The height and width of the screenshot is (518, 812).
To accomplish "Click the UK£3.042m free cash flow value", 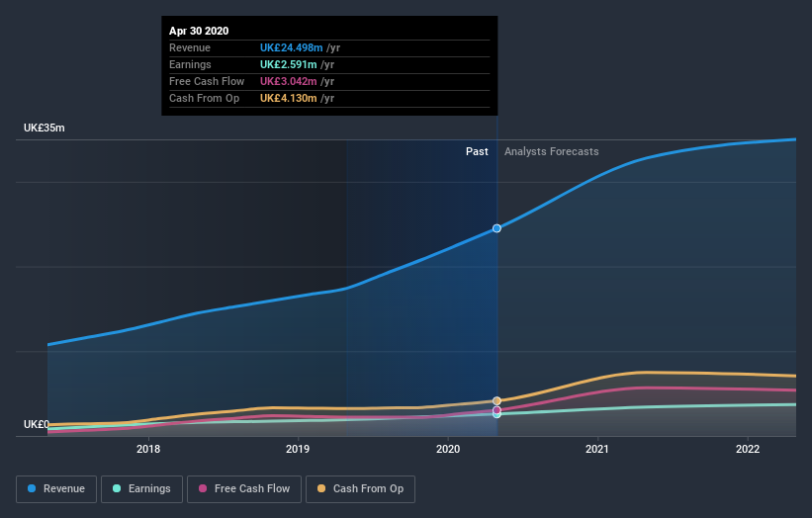I will [x=289, y=81].
